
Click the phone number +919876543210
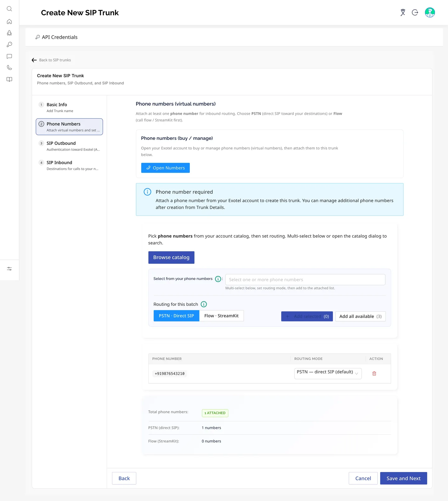click(x=170, y=374)
